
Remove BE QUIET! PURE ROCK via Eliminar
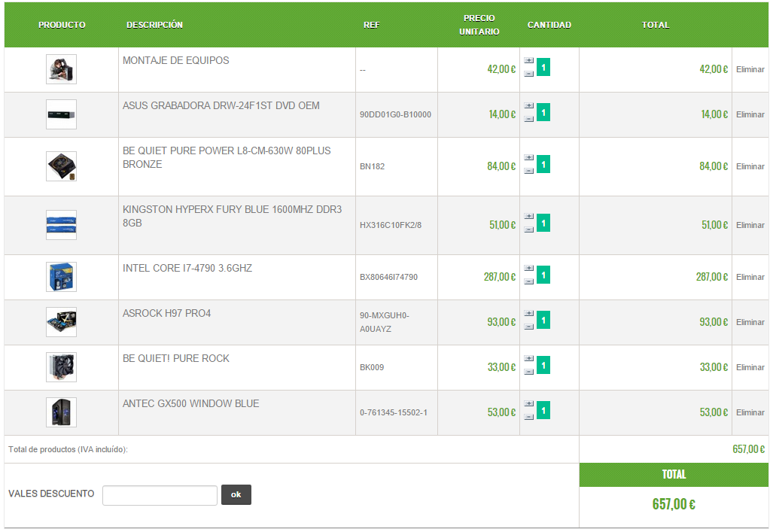click(x=750, y=367)
